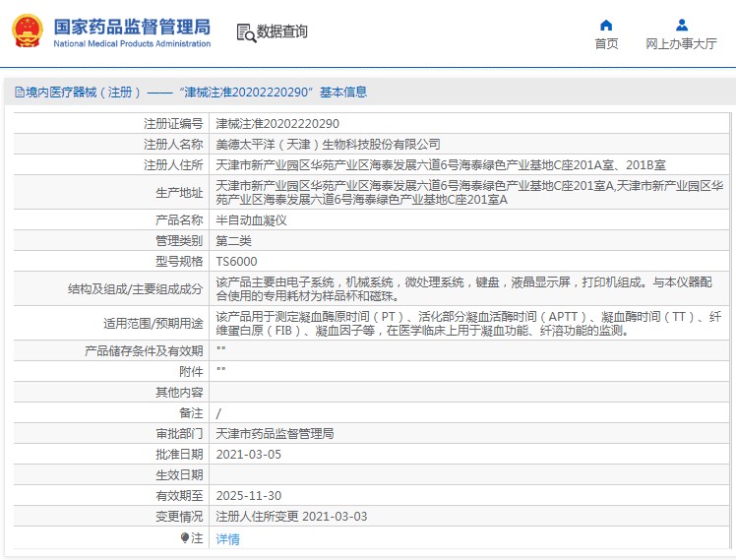
Task: Click the 产品储存条件及有效期 label
Action: (144, 351)
